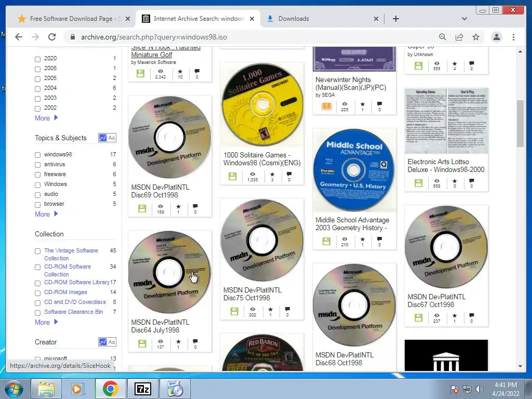This screenshot has width=532, height=399.
Task: Click the software icon on MSDN Disc69 card
Action: tap(142, 208)
